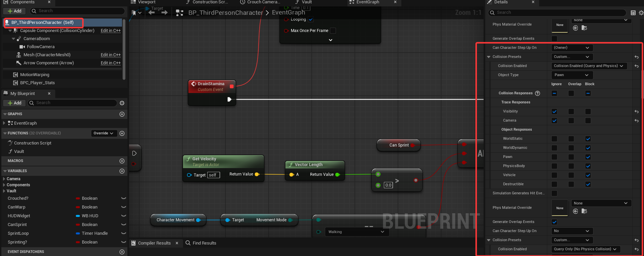Set Vehicle response to Ignore checkbox

[554, 175]
